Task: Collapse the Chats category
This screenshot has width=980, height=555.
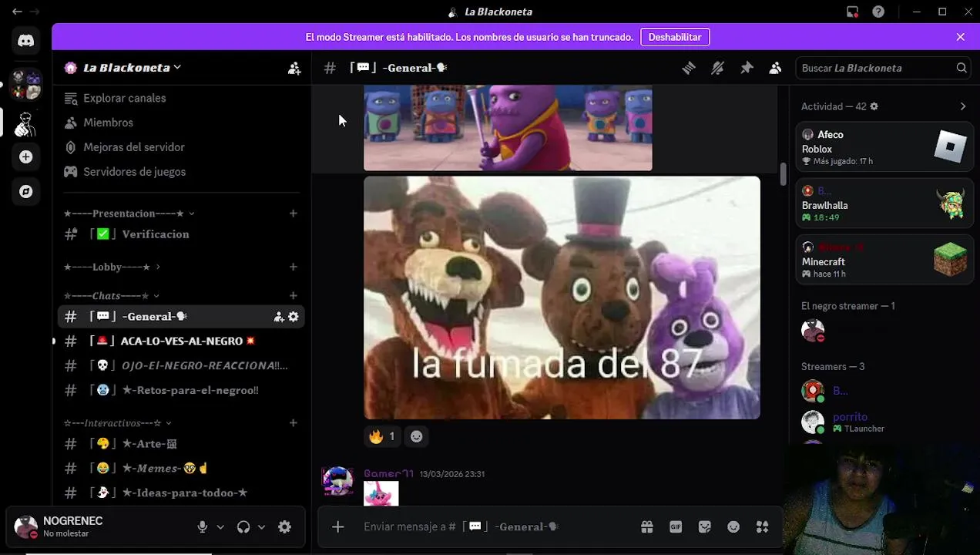Action: click(111, 296)
